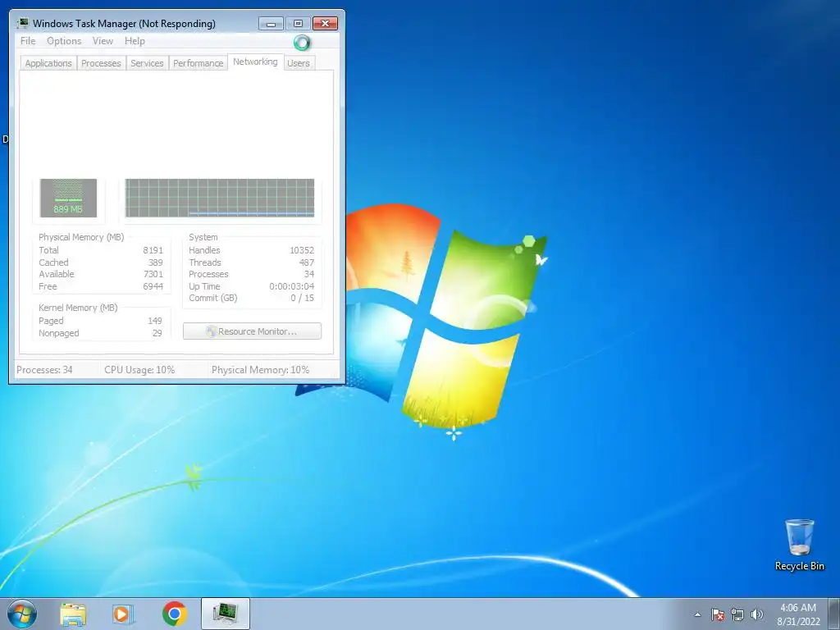840x630 pixels.
Task: Select the Commit (GB) value 0 / 15
Action: (x=302, y=298)
